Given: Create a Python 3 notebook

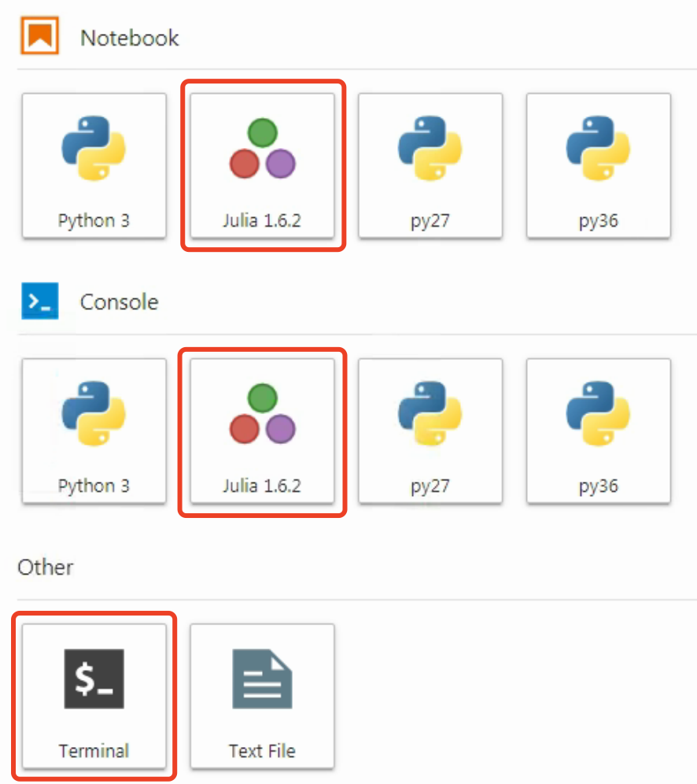Looking at the screenshot, I should (94, 165).
